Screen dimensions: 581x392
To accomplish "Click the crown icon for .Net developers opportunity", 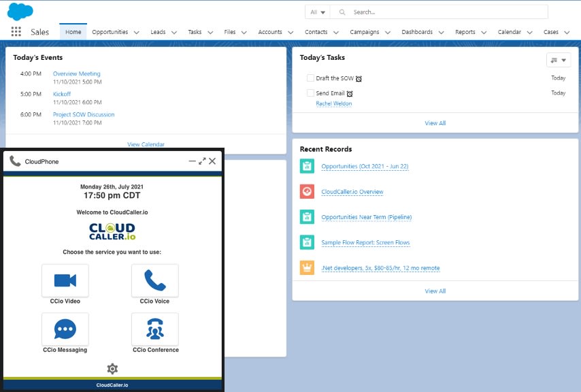I will pyautogui.click(x=307, y=267).
